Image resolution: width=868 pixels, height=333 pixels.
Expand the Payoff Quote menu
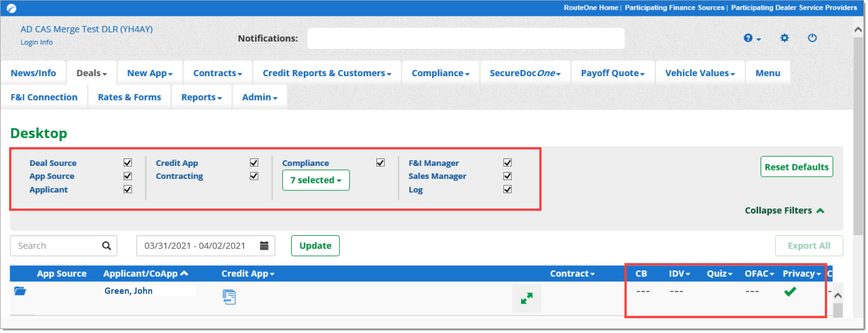613,73
